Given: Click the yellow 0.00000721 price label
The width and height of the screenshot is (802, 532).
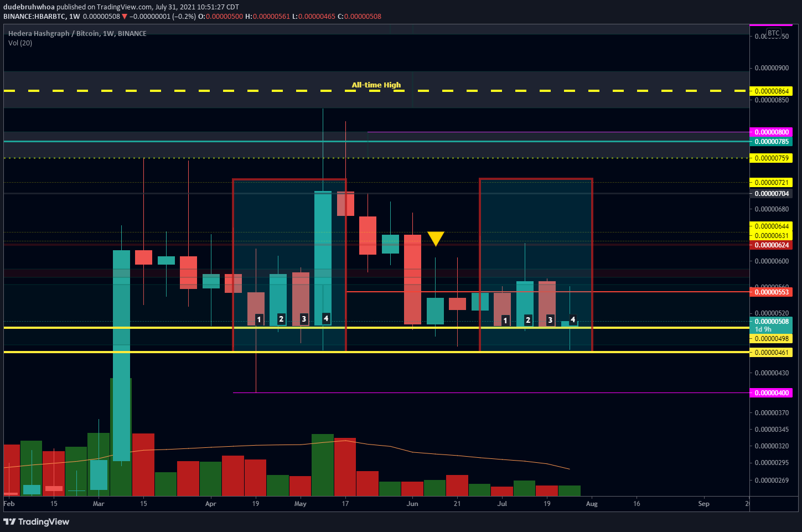Looking at the screenshot, I should click(770, 183).
